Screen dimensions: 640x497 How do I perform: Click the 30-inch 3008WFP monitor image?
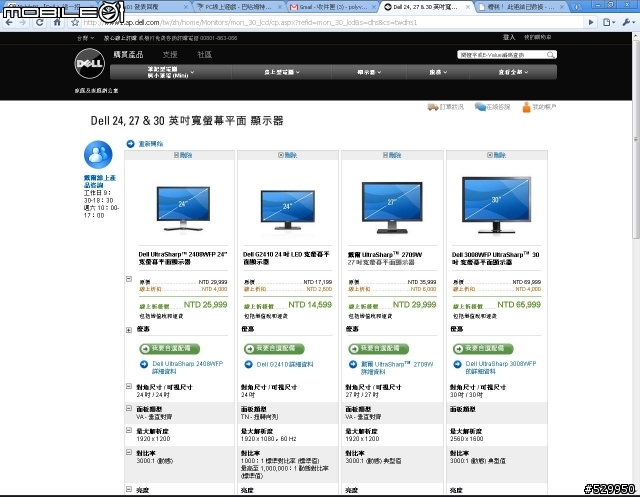[x=496, y=205]
